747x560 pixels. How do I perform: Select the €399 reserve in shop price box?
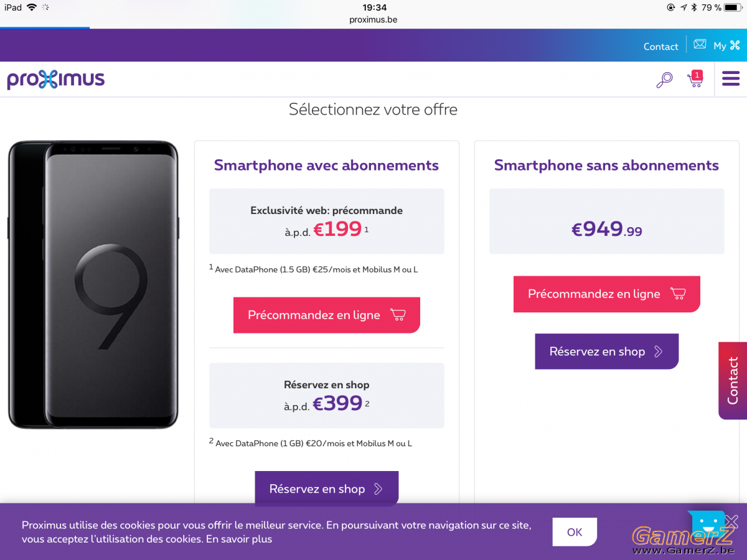point(327,396)
